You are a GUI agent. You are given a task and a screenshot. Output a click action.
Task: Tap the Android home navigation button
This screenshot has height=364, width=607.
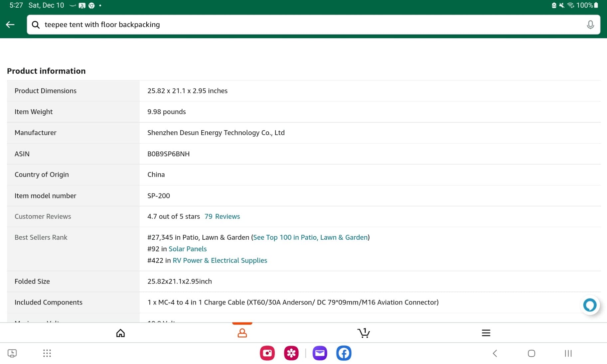tap(531, 353)
